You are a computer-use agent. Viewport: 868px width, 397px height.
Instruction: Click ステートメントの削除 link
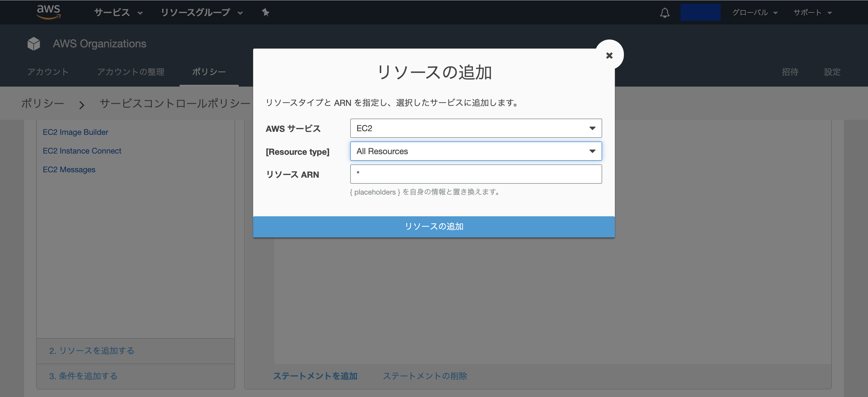[x=425, y=376]
